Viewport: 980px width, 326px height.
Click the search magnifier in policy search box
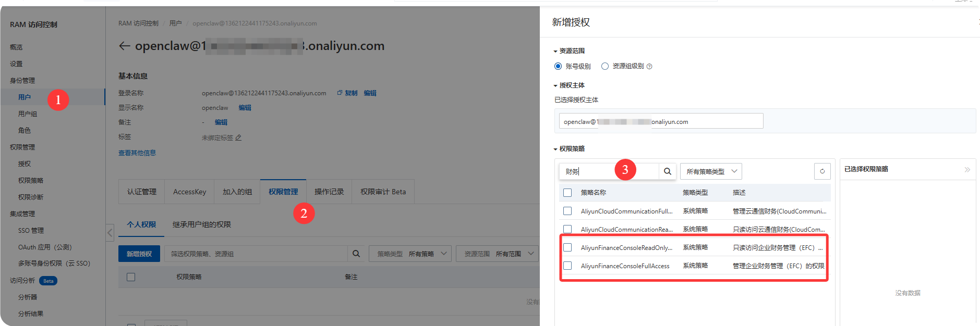coord(668,171)
